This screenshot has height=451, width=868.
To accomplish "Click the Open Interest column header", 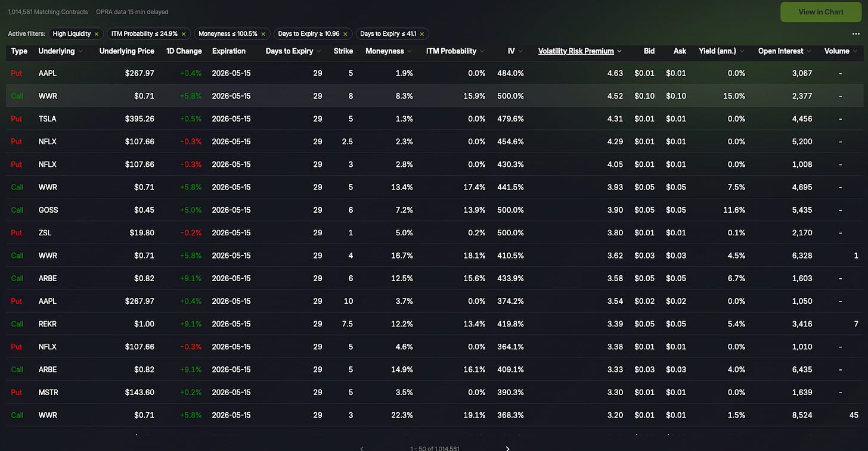I will click(780, 51).
